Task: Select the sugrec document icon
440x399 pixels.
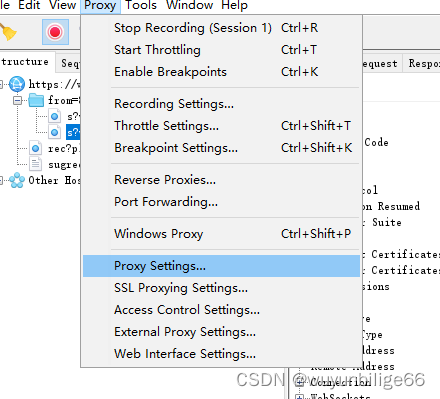Action: (36, 164)
